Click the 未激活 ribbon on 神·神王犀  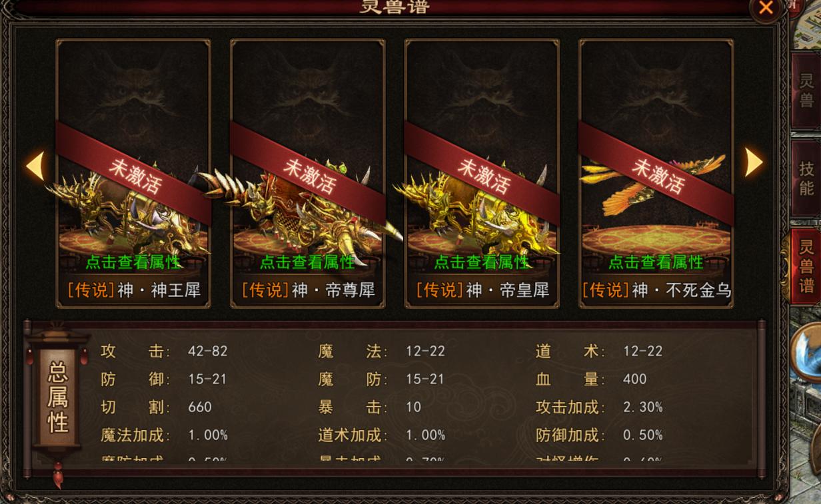coord(133,174)
